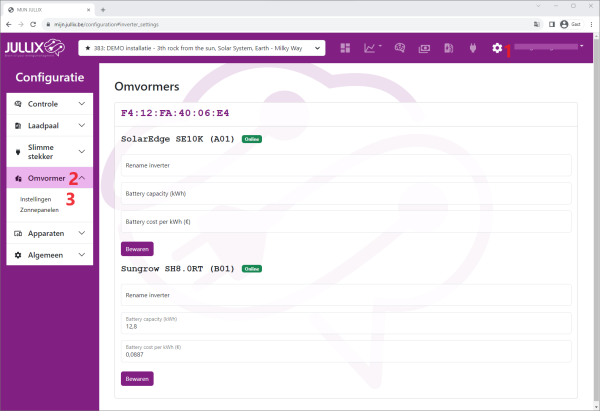This screenshot has height=411, width=600.
Task: Open the money tariff icon
Action: (x=424, y=48)
